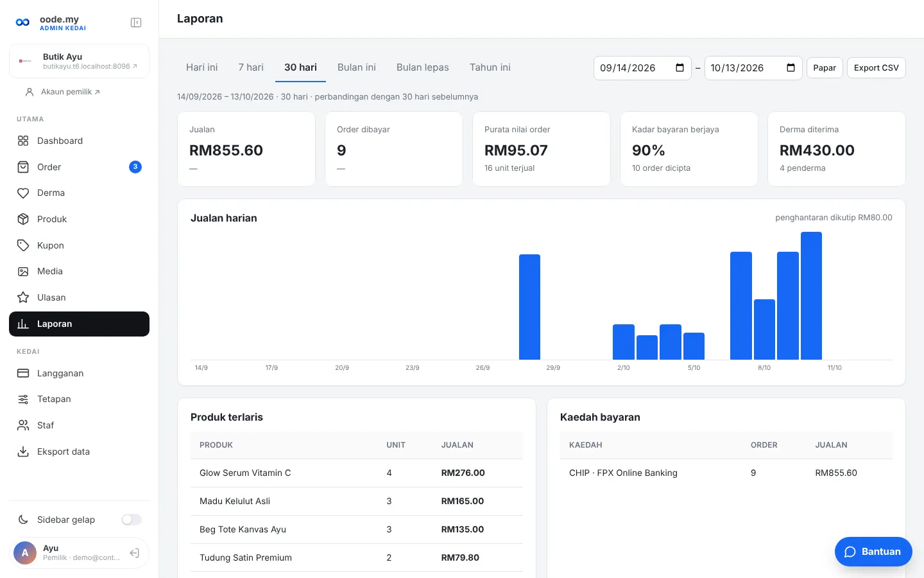Open calendar picker for start date
Image resolution: width=924 pixels, height=578 pixels.
pyautogui.click(x=680, y=67)
